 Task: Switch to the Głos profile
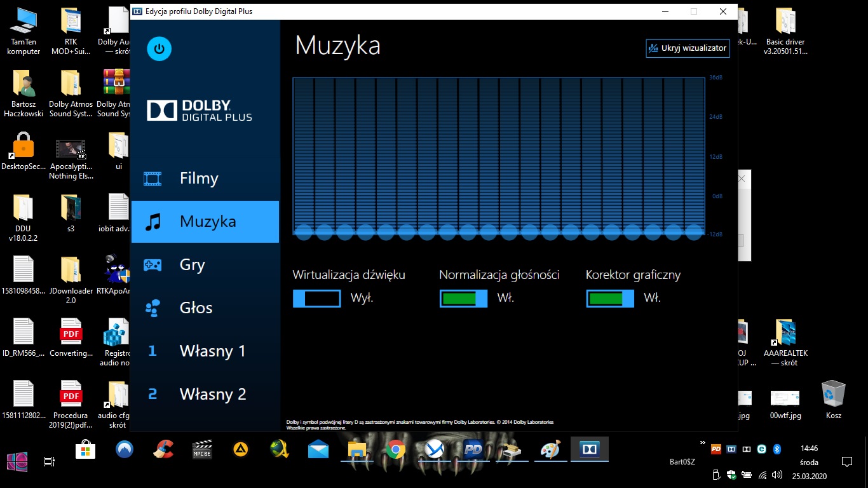pos(205,308)
